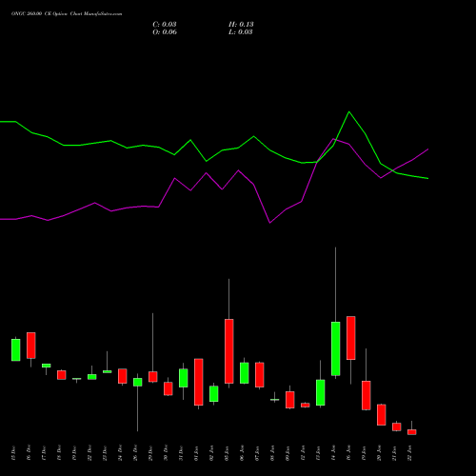Click the '15 Dec' date axis label
Image resolution: width=476 pixels, height=476 pixels.
[13, 453]
